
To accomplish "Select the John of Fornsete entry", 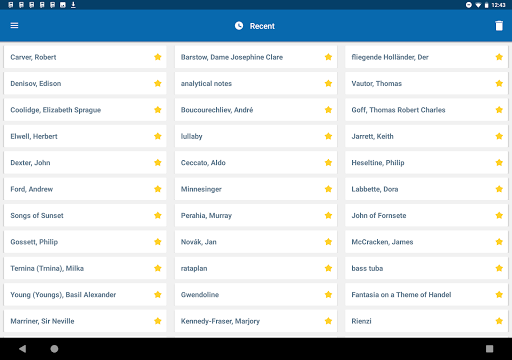I will [427, 215].
